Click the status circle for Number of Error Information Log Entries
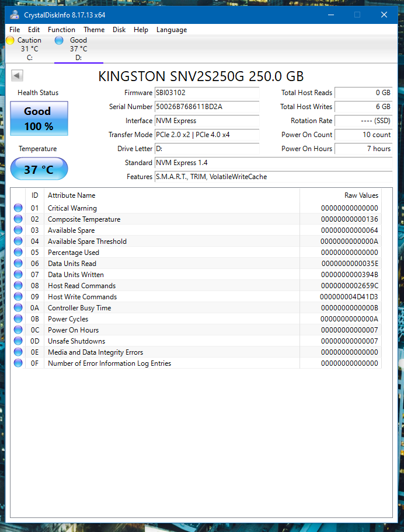 click(x=18, y=363)
